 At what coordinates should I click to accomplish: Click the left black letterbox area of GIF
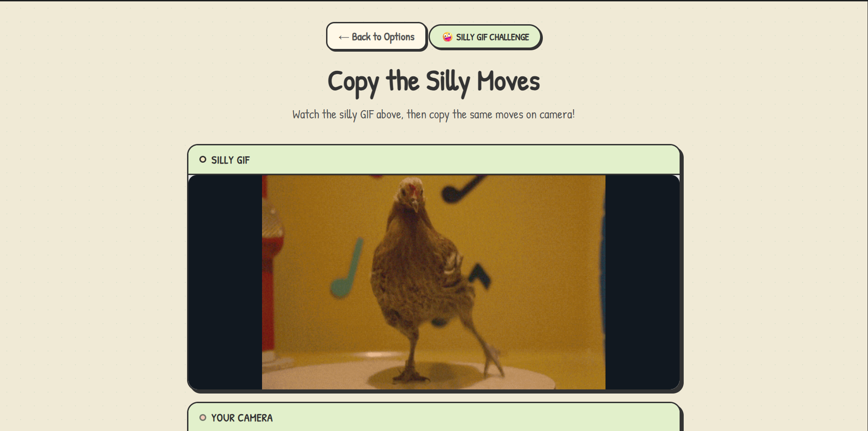pos(225,282)
